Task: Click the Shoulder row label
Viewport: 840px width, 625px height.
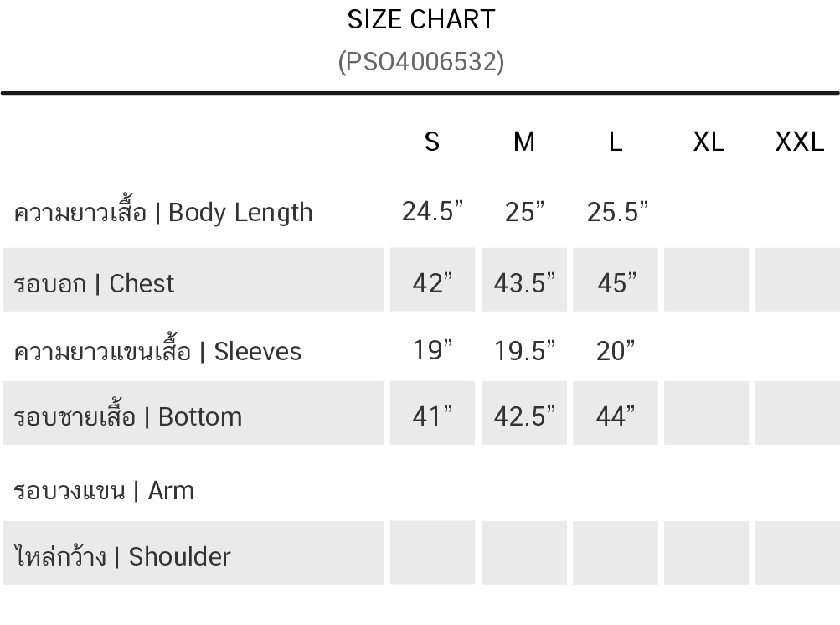Action: [x=122, y=556]
